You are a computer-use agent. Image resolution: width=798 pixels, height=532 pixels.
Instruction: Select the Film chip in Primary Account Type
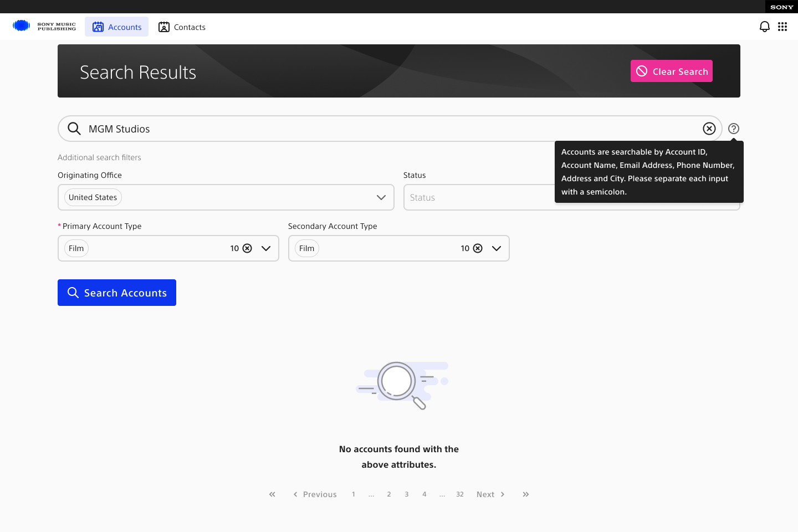pyautogui.click(x=76, y=248)
